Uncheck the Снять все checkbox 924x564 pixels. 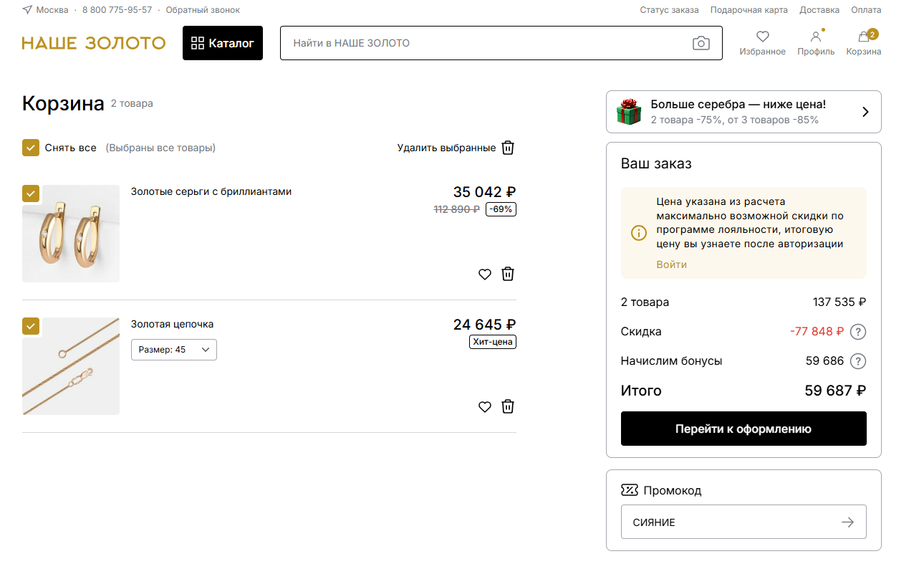[31, 147]
